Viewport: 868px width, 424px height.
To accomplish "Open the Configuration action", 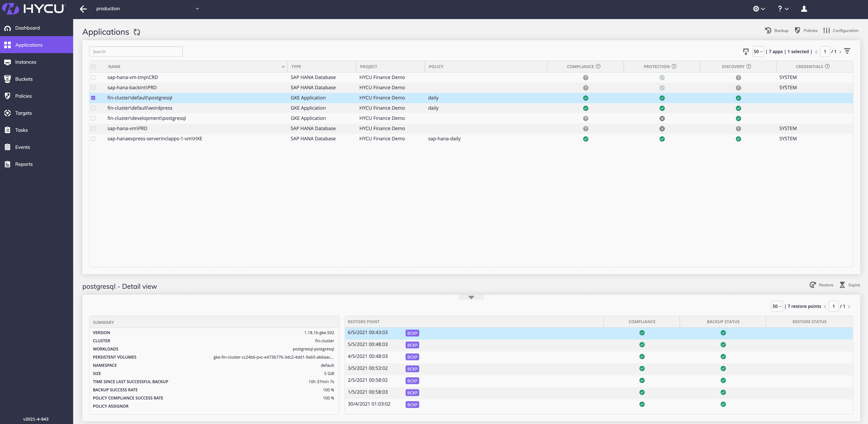I will coord(841,30).
